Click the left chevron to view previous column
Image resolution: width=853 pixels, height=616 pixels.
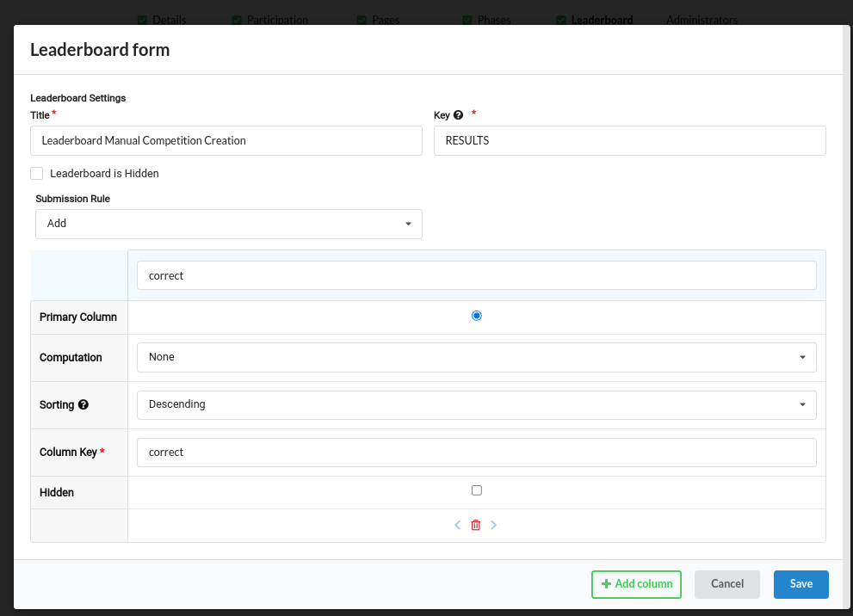(457, 525)
